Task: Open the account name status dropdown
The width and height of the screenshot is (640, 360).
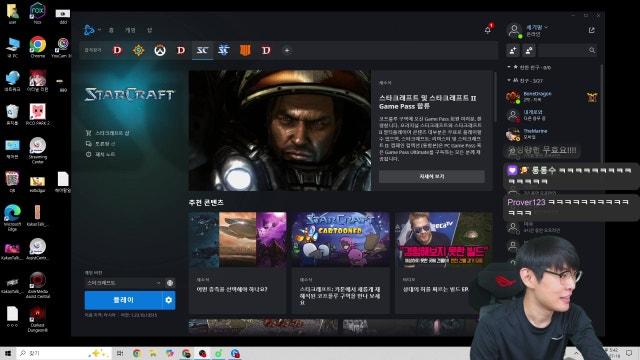Action: pos(536,27)
